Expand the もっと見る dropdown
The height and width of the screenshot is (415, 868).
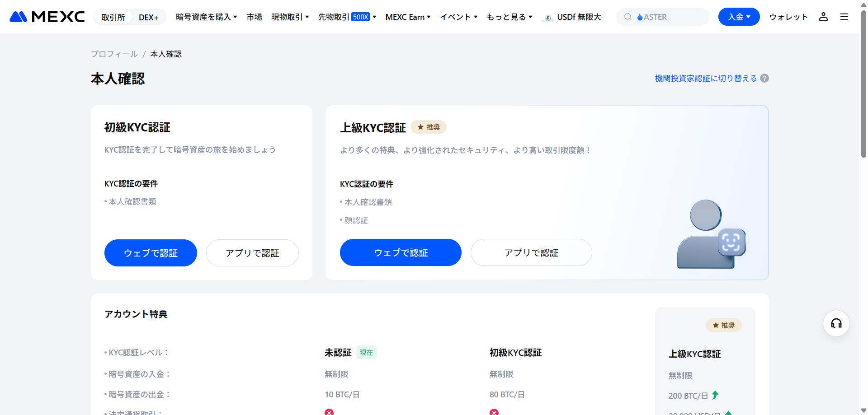pyautogui.click(x=509, y=17)
